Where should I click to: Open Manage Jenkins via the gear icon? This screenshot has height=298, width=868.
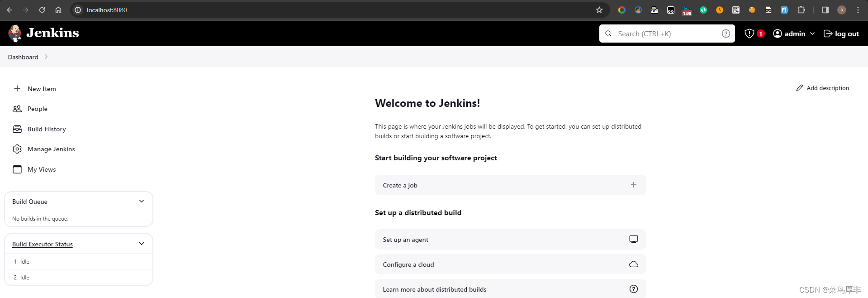pos(17,149)
